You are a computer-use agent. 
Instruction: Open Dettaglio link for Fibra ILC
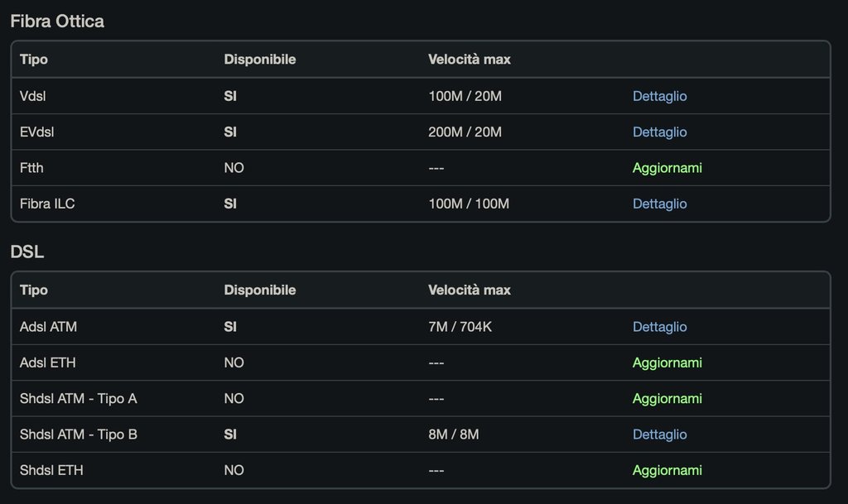pos(659,204)
